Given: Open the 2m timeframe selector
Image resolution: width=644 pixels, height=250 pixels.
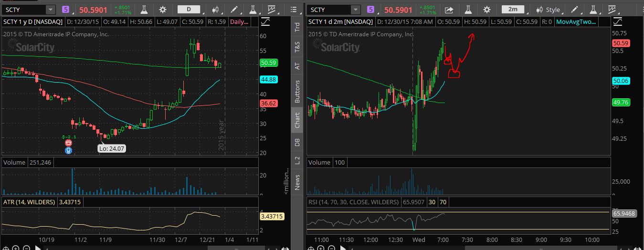Looking at the screenshot, I should coord(512,10).
